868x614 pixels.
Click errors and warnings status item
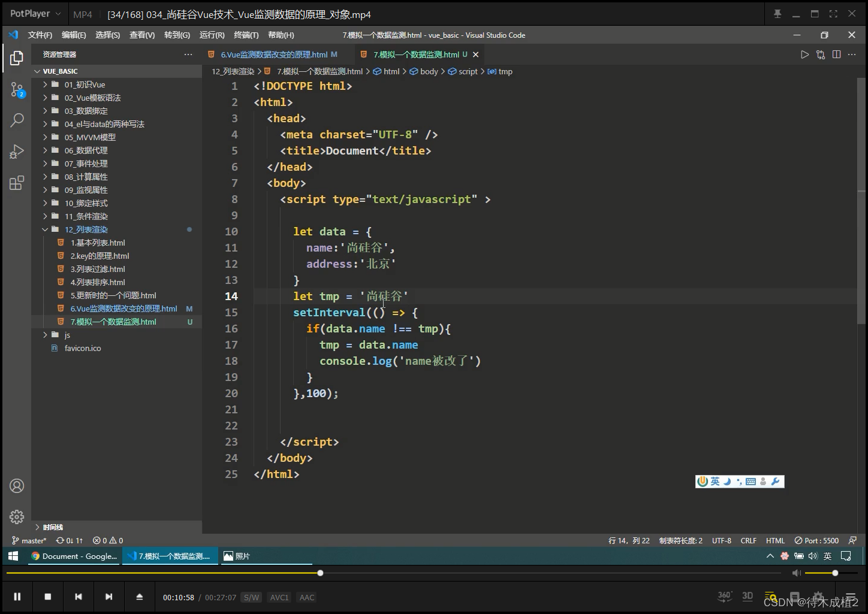108,540
